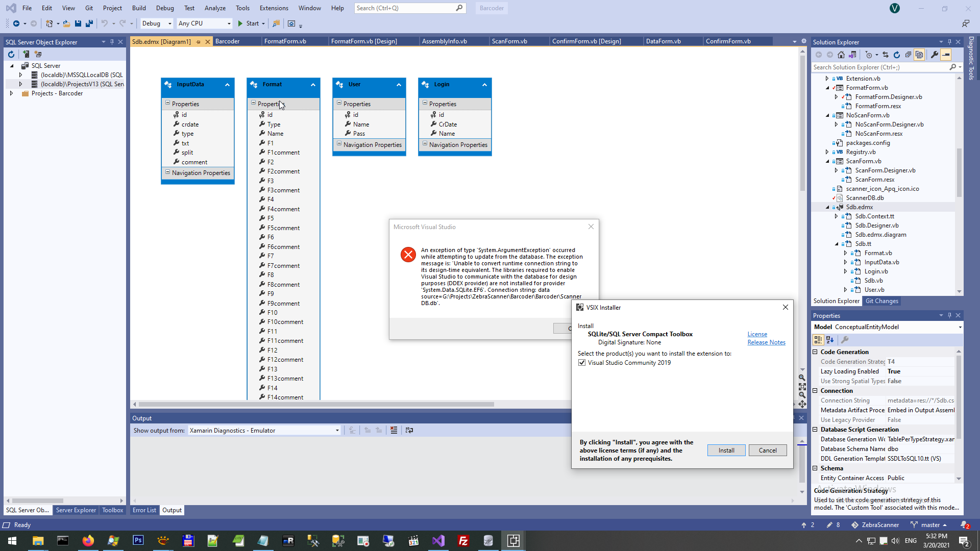Click Categorized view icon in Properties panel
This screenshot has height=551, width=980.
point(818,340)
